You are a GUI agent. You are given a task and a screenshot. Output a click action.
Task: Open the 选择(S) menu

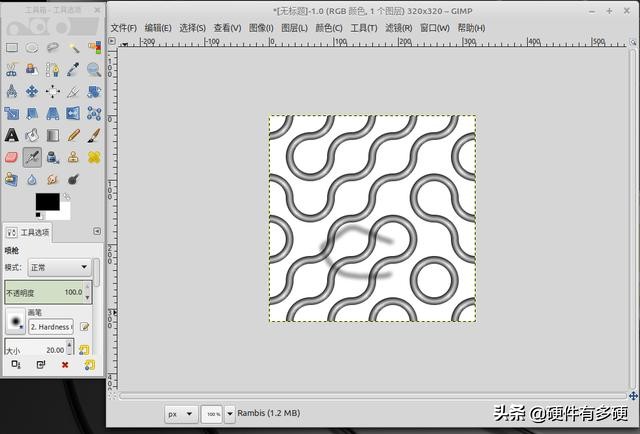[192, 28]
